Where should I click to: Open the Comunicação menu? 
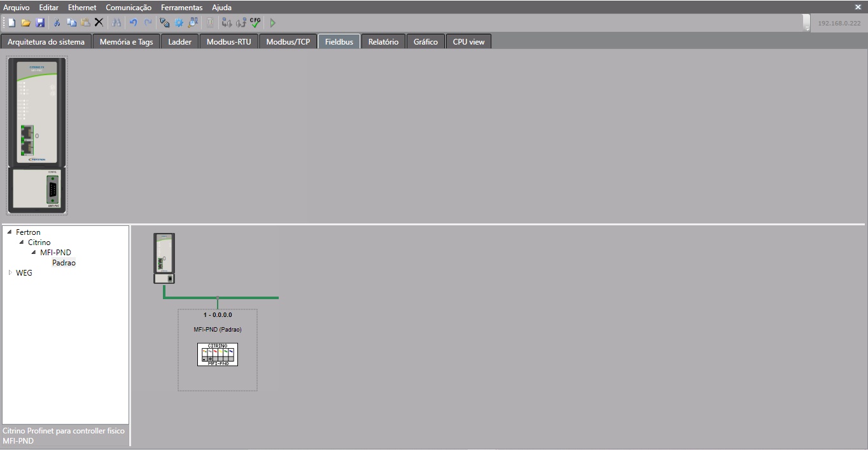click(x=129, y=8)
